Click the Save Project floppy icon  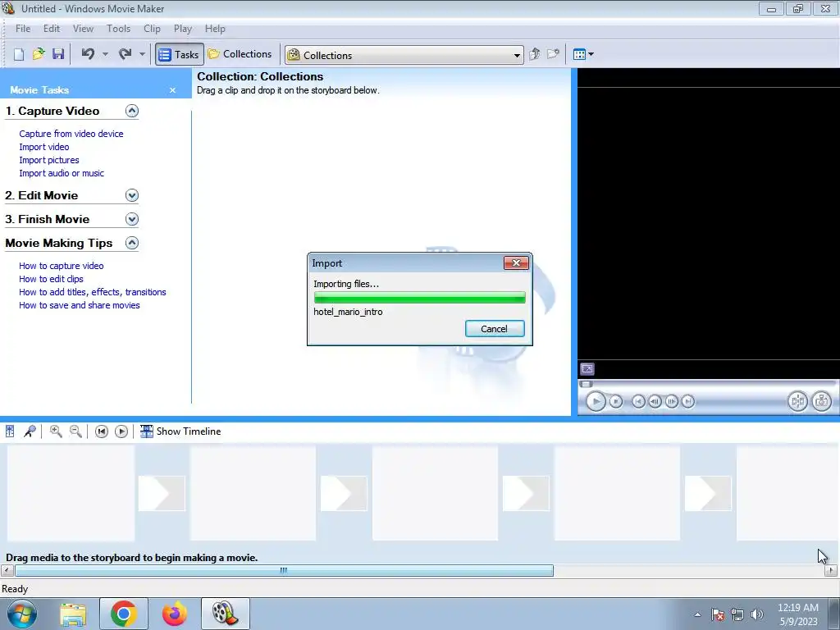pyautogui.click(x=58, y=54)
